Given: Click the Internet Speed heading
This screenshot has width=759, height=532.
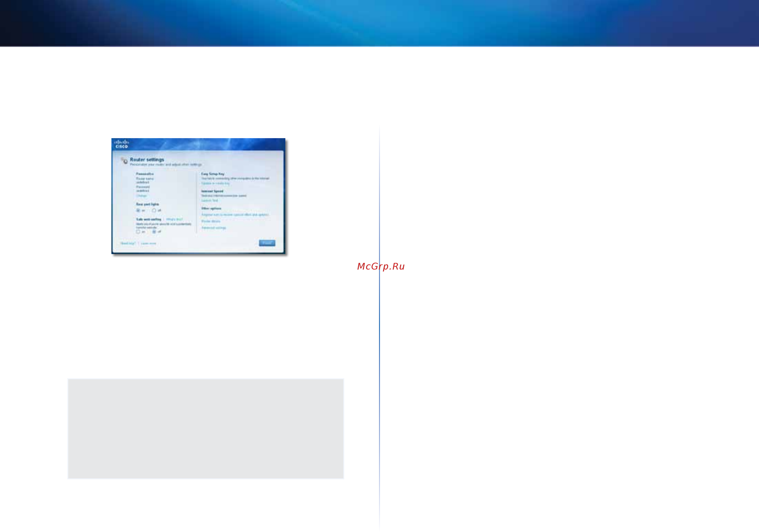Looking at the screenshot, I should [x=212, y=191].
